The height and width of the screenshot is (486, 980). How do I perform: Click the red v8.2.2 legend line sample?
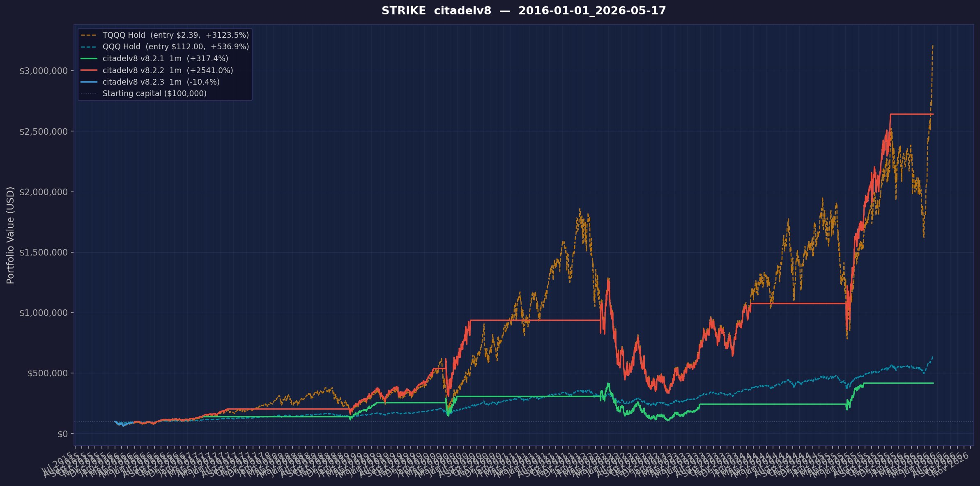point(89,70)
